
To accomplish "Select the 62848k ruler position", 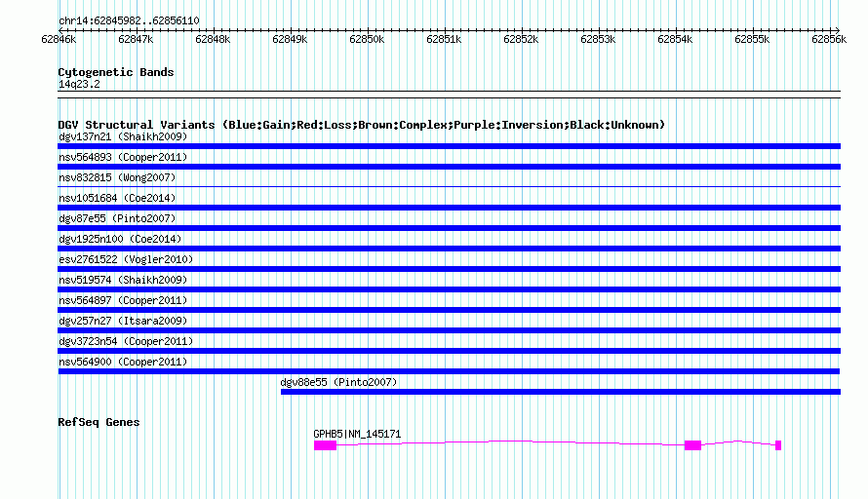I will 213,39.
